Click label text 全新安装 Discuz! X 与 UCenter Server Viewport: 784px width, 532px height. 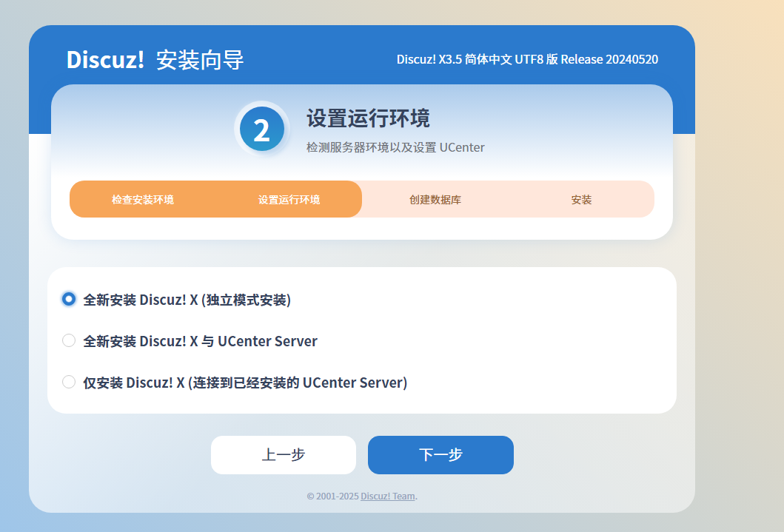200,341
